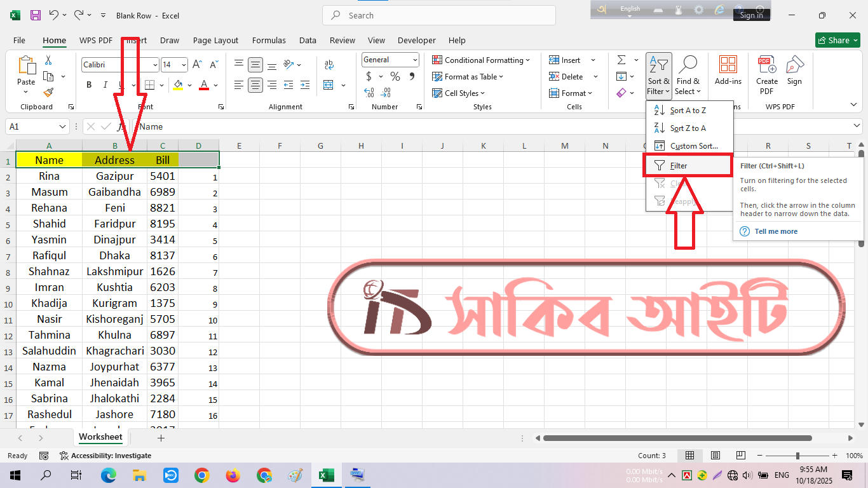
Task: Click the Save icon in title bar
Action: [36, 15]
